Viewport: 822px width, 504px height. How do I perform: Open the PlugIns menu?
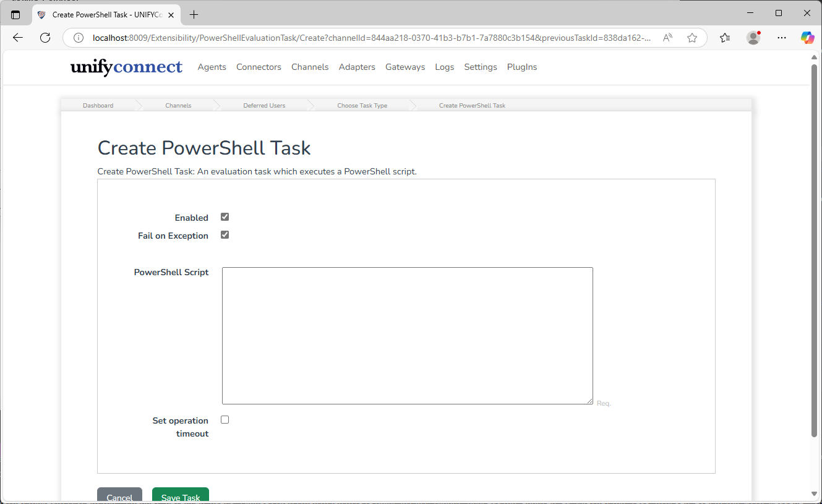click(522, 67)
